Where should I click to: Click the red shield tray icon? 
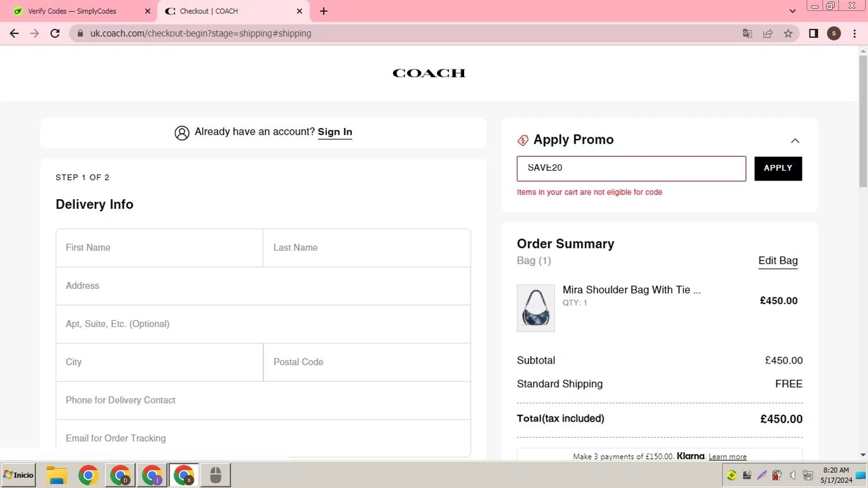click(777, 475)
